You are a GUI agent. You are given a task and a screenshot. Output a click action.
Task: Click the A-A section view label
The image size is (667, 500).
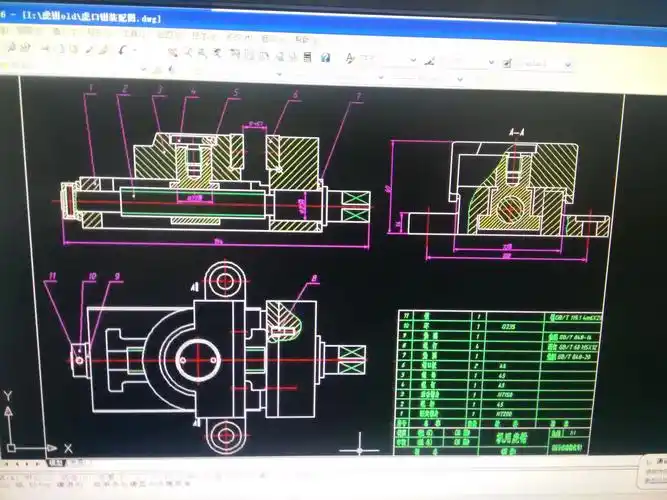click(517, 131)
